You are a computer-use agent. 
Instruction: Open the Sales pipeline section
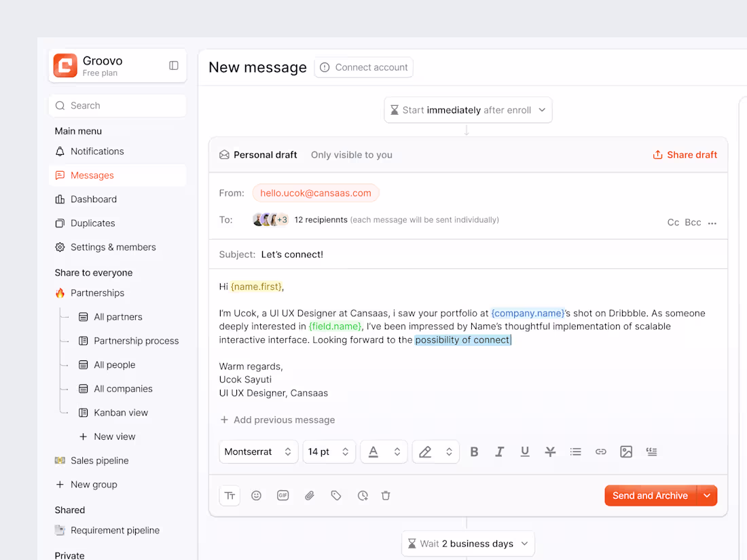click(x=99, y=460)
